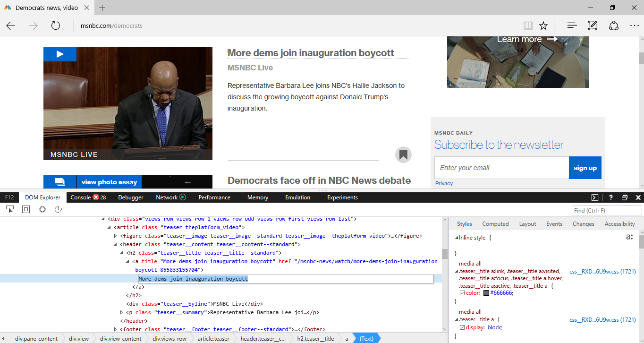
Task: Add page to favorites with star icon
Action: 543,26
